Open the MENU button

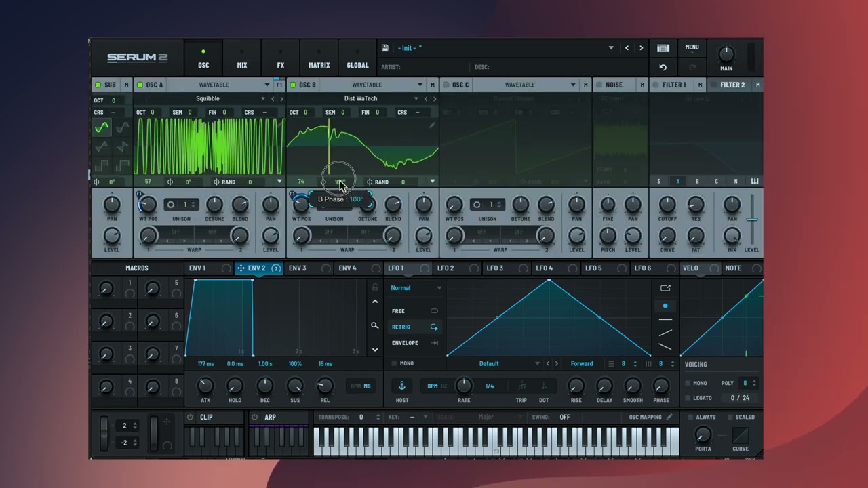(x=692, y=47)
